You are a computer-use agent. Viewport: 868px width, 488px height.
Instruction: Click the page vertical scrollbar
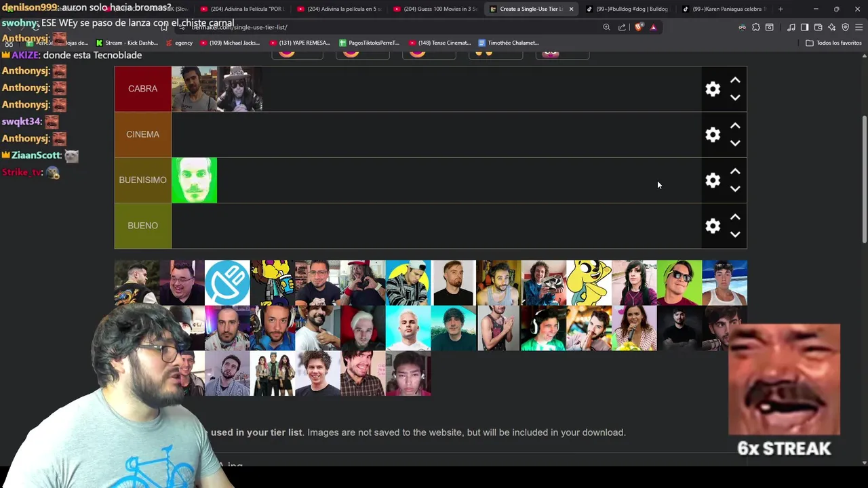point(864,179)
